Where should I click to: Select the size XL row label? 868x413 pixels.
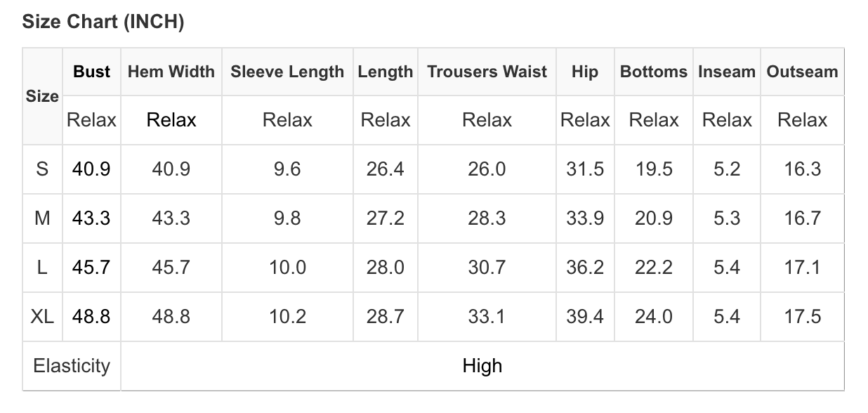(42, 317)
